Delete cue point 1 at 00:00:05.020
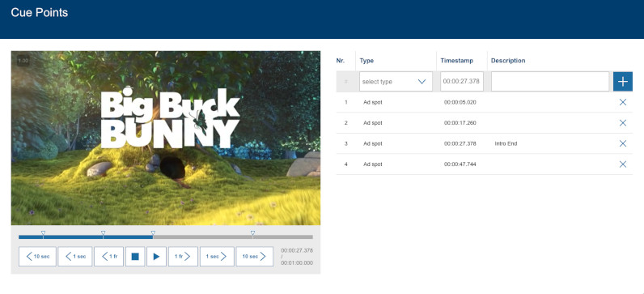Viewport: 644px width, 294px height. point(623,102)
